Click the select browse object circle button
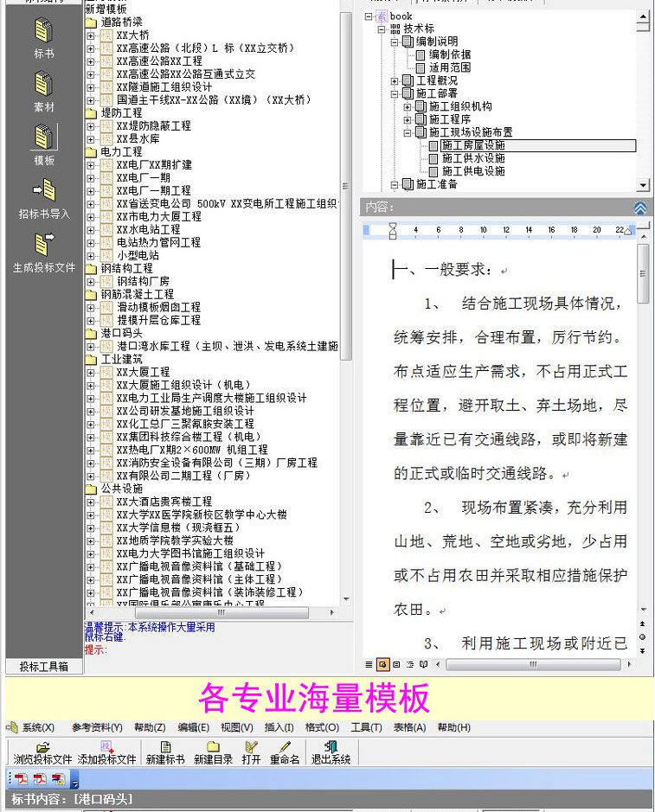 643,637
